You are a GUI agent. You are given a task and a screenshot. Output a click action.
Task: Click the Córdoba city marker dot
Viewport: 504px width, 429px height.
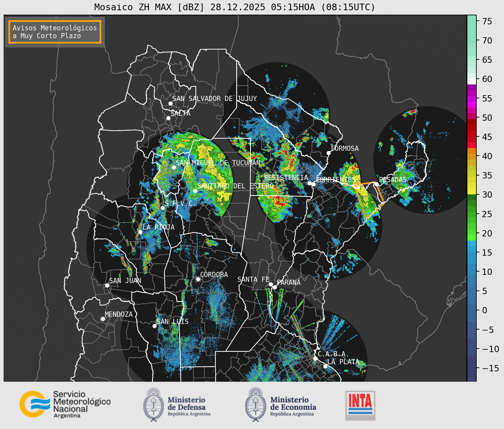198,279
